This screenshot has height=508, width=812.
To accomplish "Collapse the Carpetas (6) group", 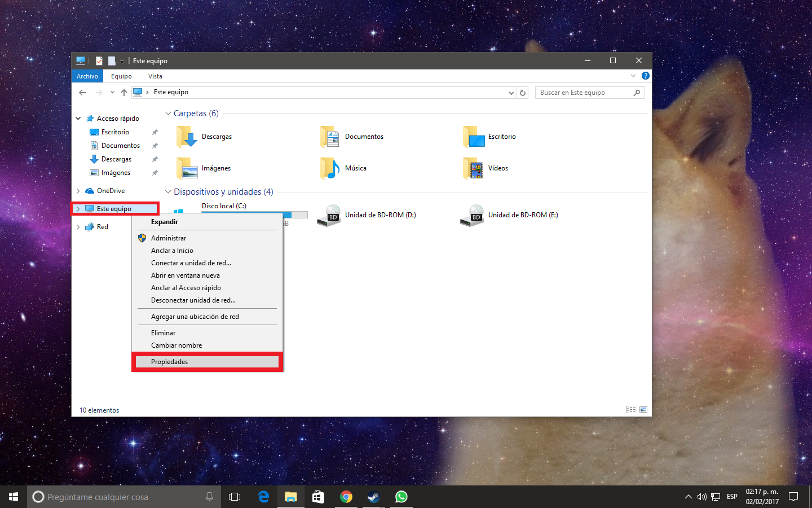I will click(168, 113).
